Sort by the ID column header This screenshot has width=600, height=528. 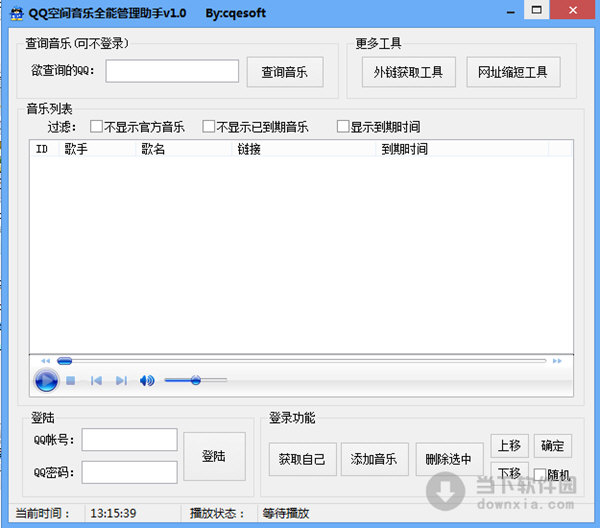pos(44,149)
